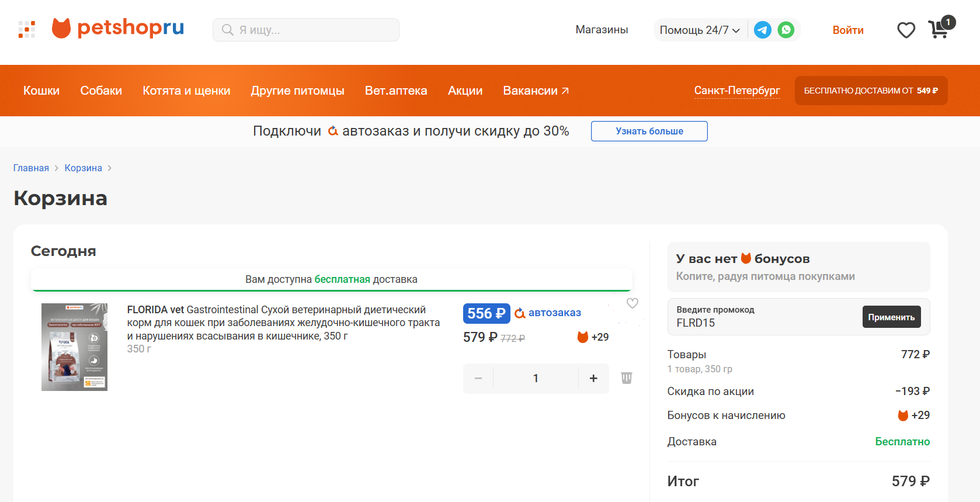Click Войти to sign in
The height and width of the screenshot is (502, 980).
tap(848, 30)
